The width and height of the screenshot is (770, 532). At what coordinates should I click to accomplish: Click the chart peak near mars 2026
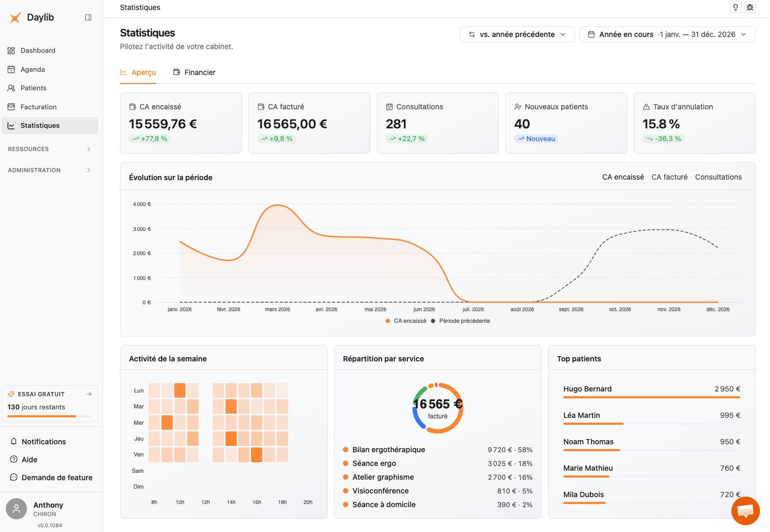click(x=277, y=206)
